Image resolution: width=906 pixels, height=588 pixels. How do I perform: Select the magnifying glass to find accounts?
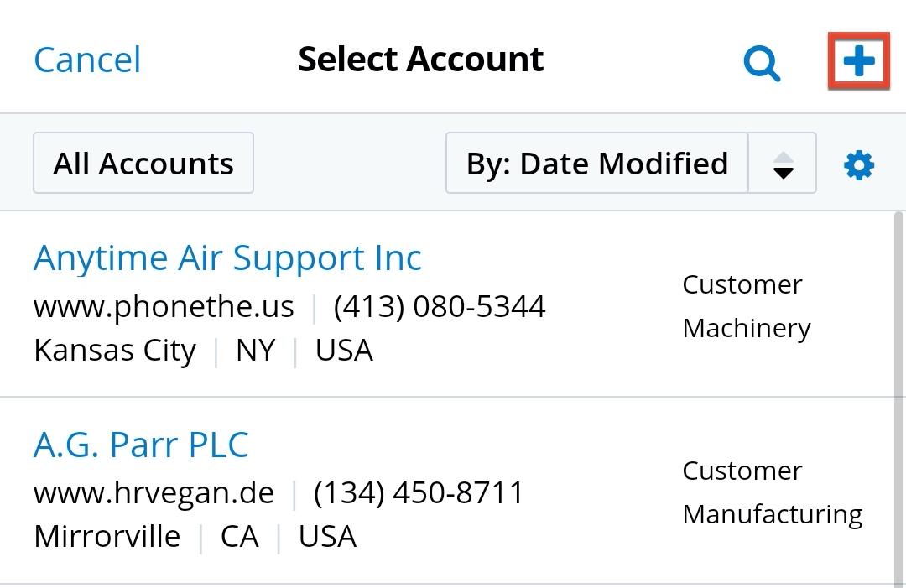click(x=761, y=61)
